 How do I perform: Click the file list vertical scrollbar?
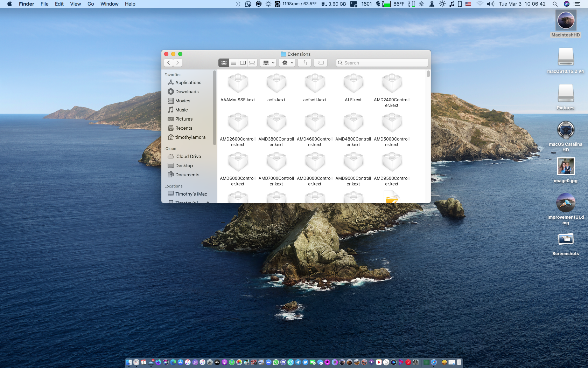click(x=428, y=74)
